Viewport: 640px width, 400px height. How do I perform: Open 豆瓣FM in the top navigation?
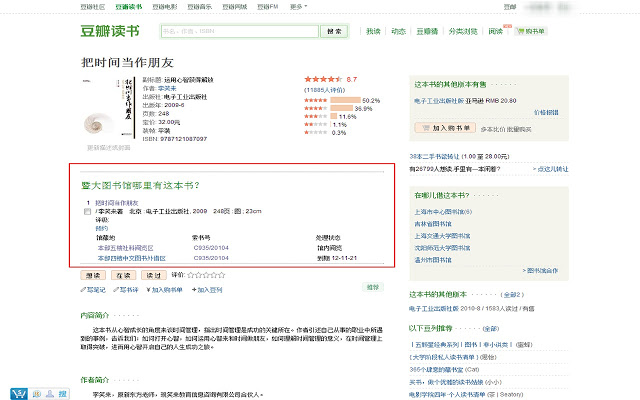tap(267, 7)
